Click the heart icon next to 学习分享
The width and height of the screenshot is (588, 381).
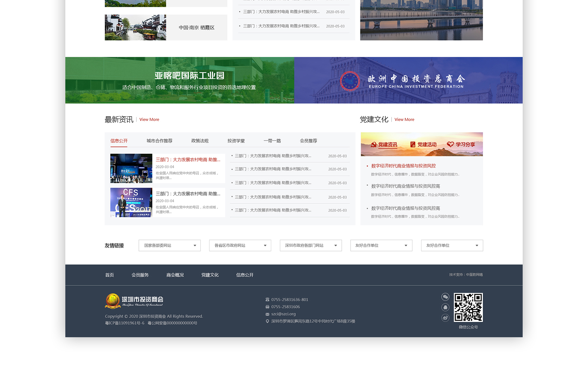tap(450, 144)
